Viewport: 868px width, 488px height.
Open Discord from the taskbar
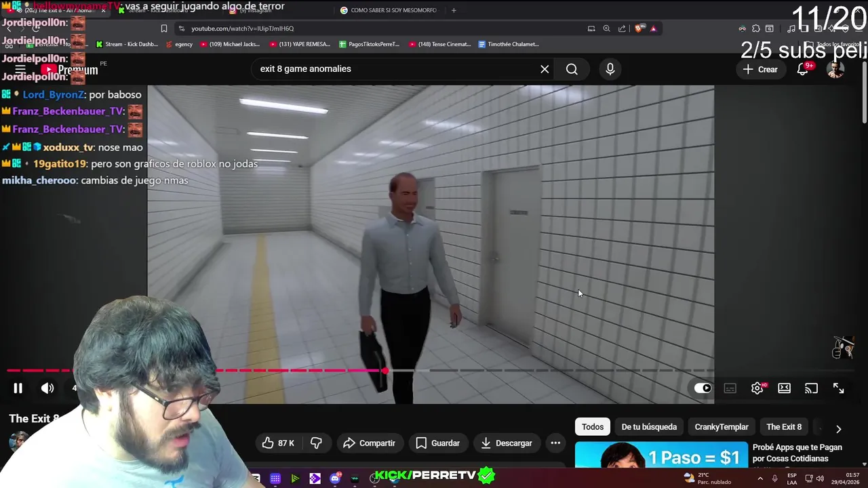point(335,479)
